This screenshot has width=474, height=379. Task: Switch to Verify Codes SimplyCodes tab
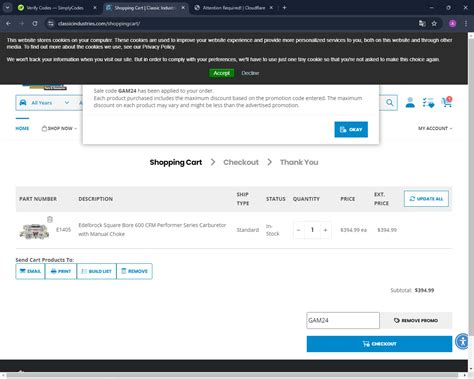[x=56, y=8]
